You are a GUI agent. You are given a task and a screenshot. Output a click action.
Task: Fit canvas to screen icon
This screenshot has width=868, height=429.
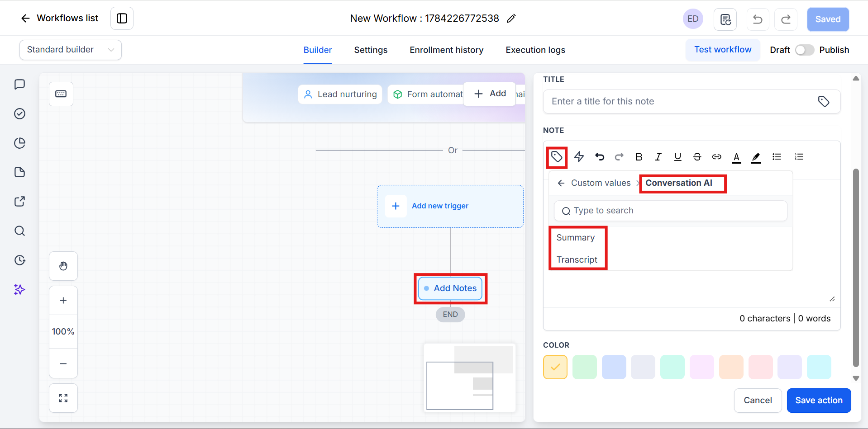pyautogui.click(x=63, y=398)
